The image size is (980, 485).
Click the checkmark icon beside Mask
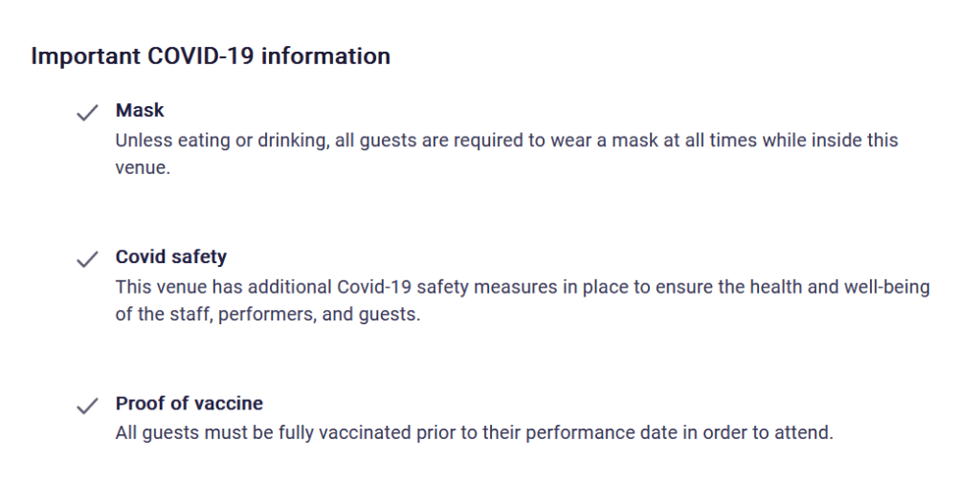click(87, 113)
